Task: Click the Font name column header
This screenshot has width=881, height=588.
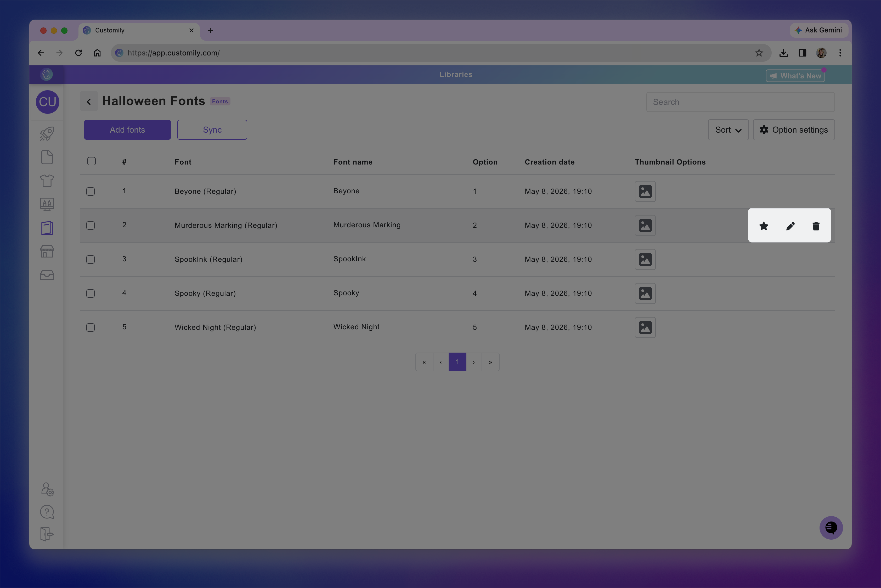Action: pyautogui.click(x=353, y=162)
